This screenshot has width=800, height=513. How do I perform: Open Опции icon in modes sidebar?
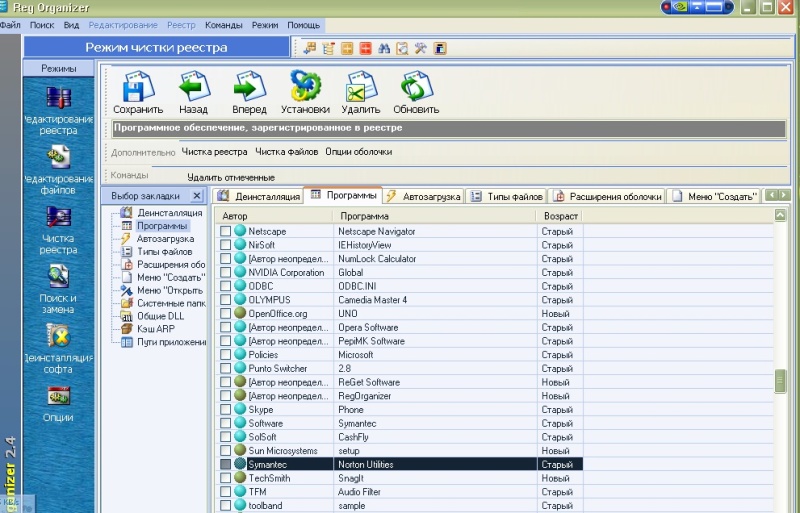coord(58,397)
